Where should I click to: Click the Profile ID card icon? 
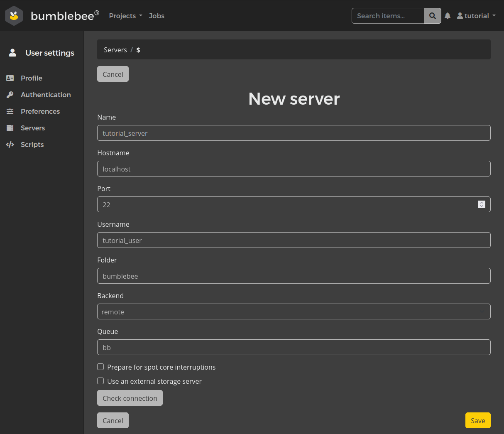[10, 78]
